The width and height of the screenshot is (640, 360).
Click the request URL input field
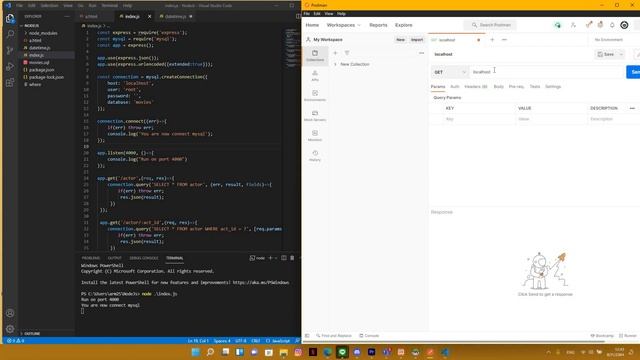coord(547,72)
